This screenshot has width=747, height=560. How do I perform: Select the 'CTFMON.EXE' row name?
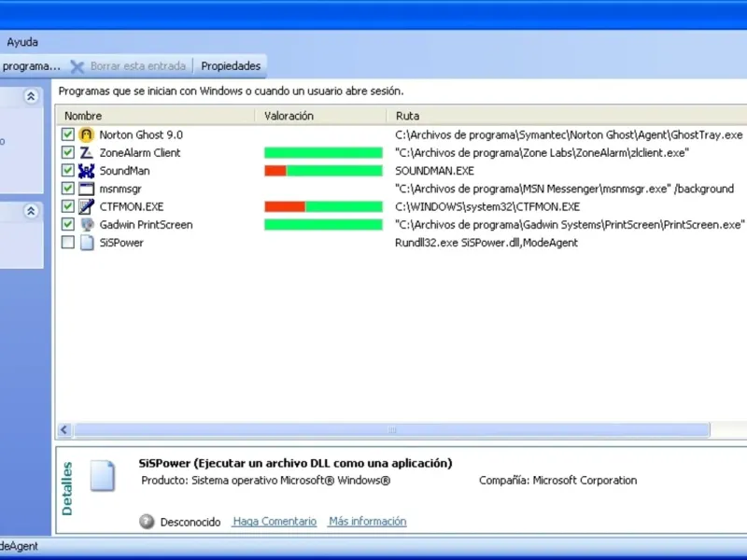click(x=132, y=206)
